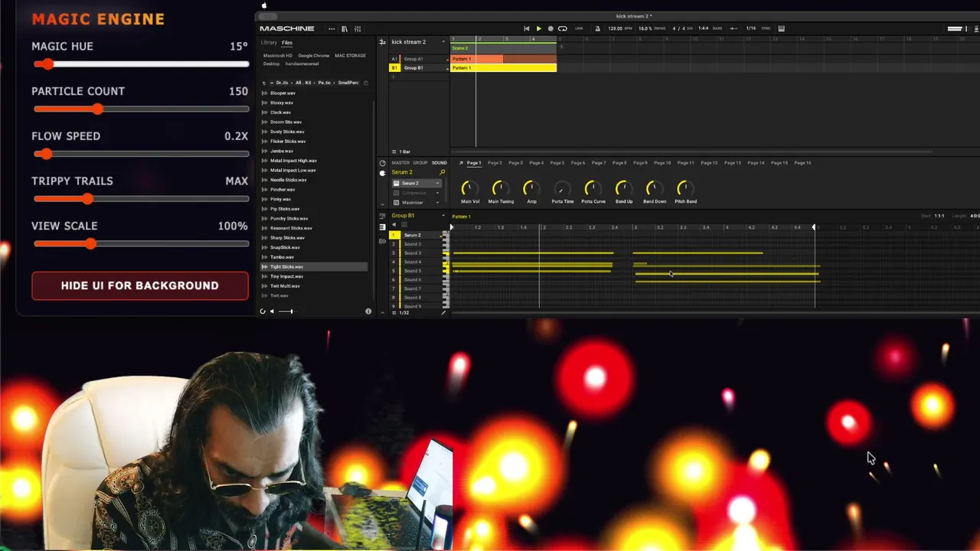Select Group B1 in the arranger
This screenshot has height=551, width=980.
(419, 68)
